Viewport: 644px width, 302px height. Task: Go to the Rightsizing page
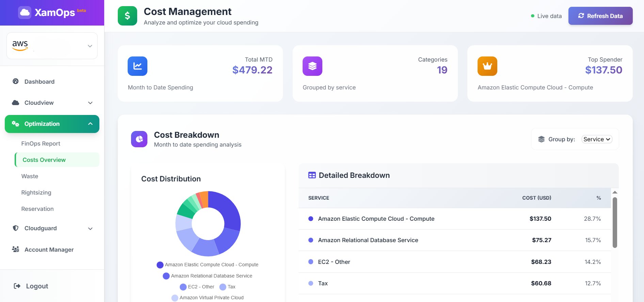coord(36,192)
